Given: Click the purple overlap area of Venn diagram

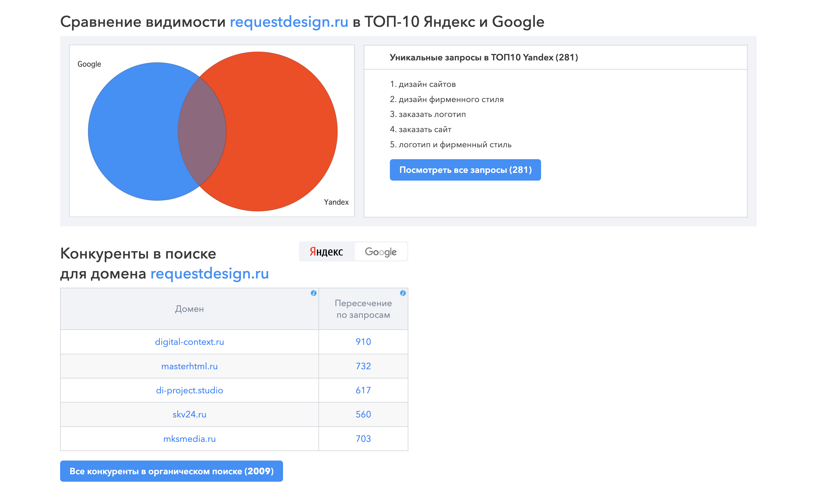Looking at the screenshot, I should click(x=202, y=132).
